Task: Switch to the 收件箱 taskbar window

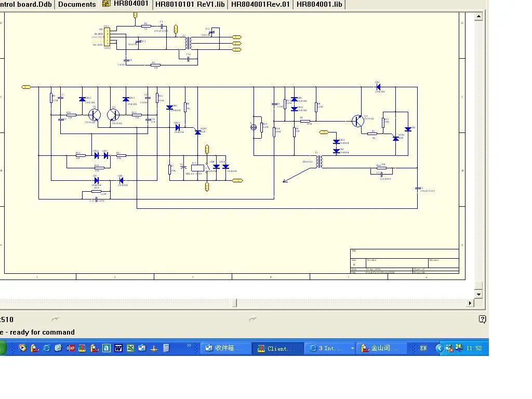Action: point(225,348)
